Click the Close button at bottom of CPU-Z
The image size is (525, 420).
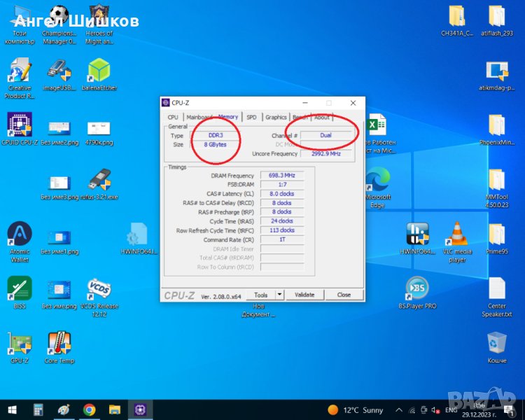[344, 295]
